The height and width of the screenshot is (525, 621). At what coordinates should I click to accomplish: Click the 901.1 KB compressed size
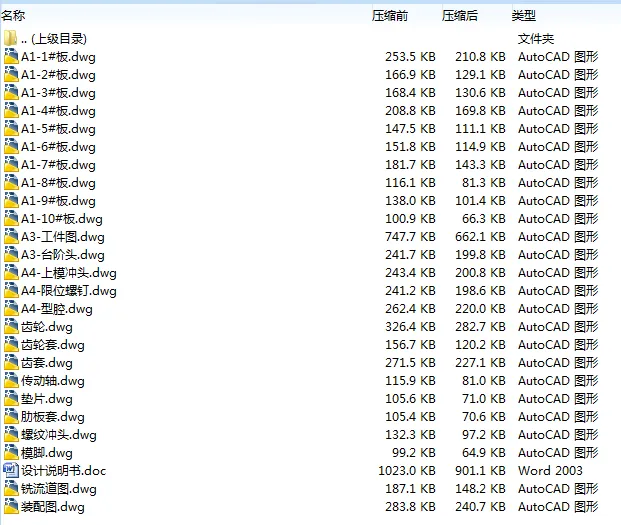pos(480,471)
